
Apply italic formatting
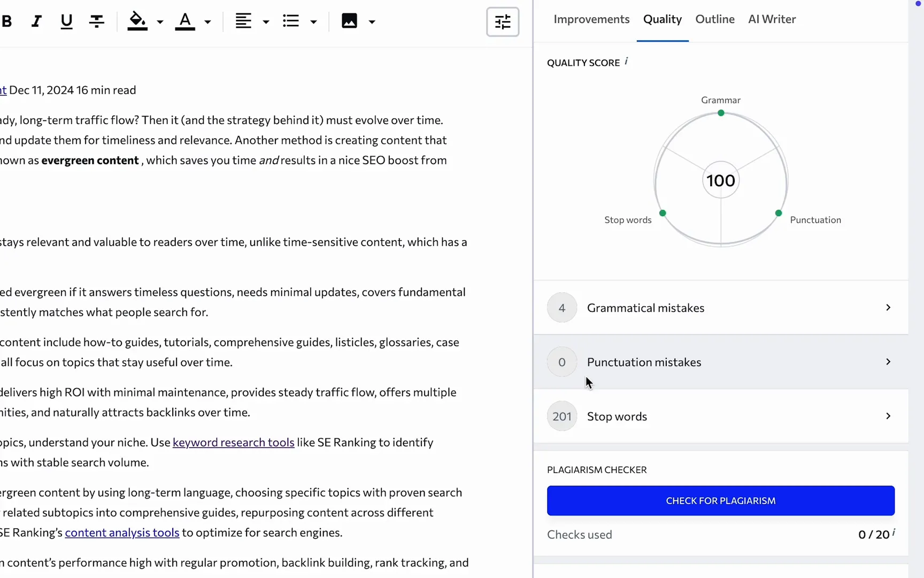tap(36, 21)
